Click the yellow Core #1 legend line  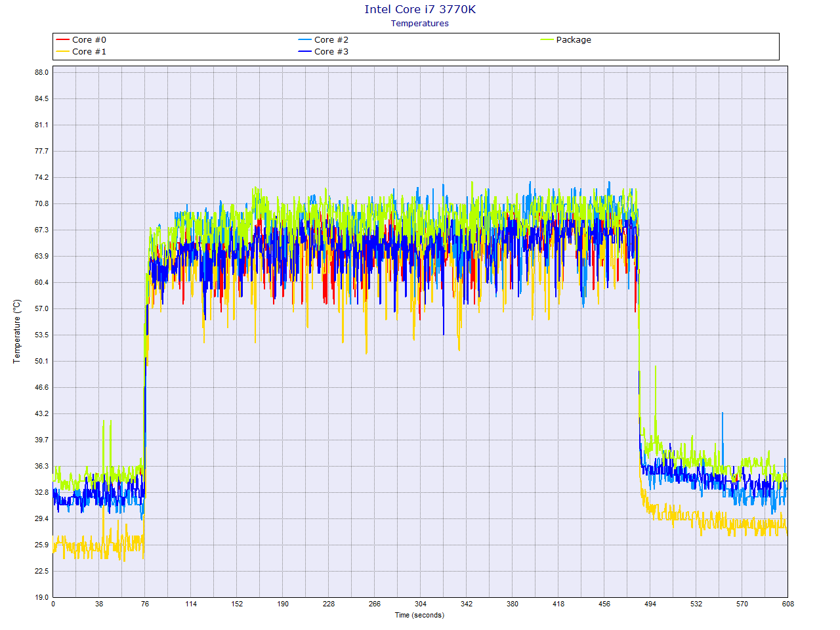pyautogui.click(x=62, y=52)
